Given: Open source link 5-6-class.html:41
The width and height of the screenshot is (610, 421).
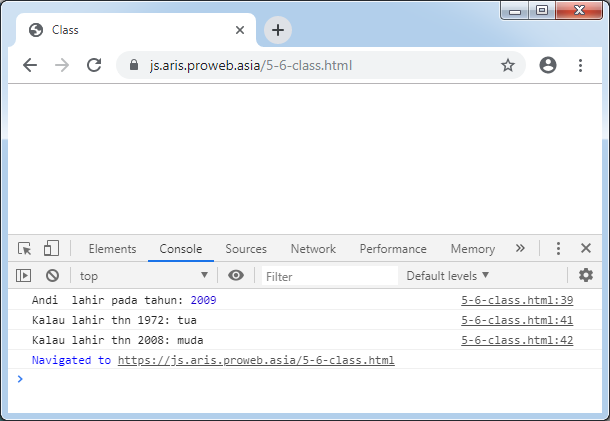Looking at the screenshot, I should coord(517,320).
